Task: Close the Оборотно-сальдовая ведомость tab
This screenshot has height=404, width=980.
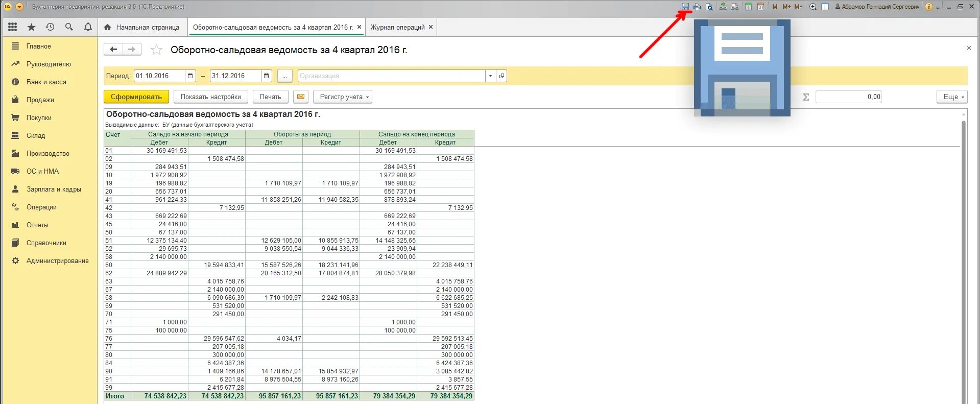Action: (x=359, y=27)
